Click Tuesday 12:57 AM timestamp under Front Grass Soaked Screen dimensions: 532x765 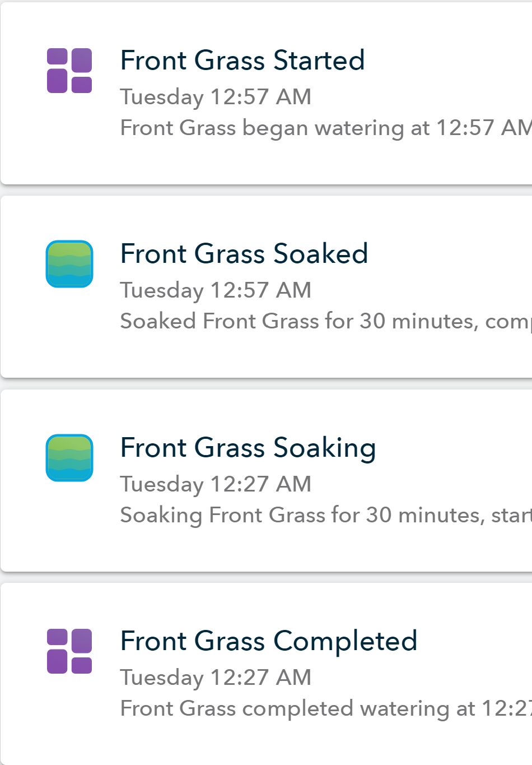[216, 290]
